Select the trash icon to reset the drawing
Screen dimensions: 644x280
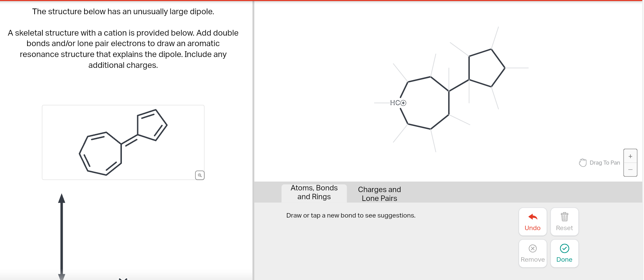point(564,216)
